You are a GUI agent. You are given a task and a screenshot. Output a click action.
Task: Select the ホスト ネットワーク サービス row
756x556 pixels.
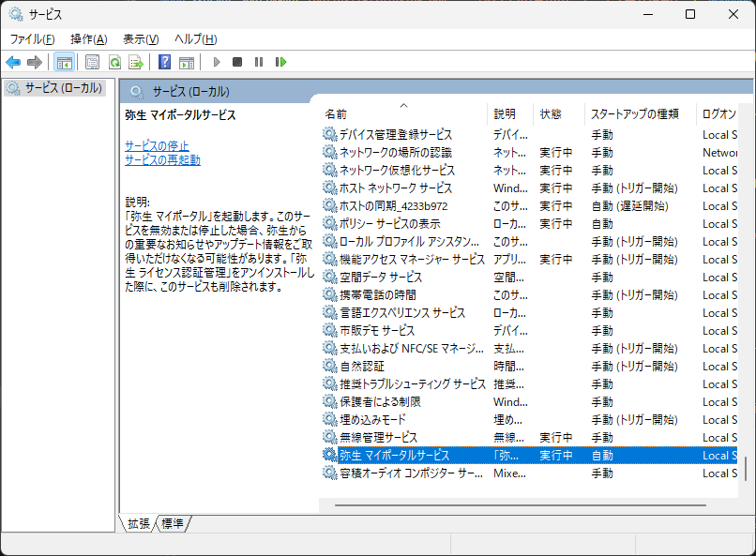tap(529, 188)
